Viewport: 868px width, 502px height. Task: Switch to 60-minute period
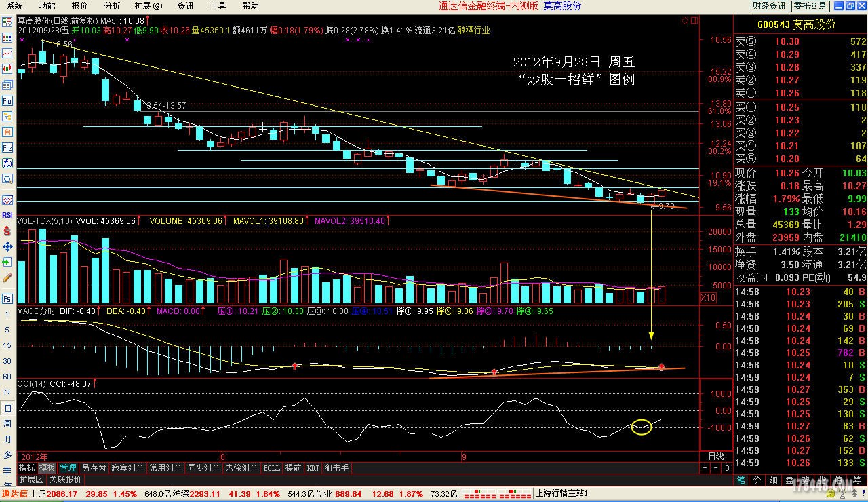(7, 376)
